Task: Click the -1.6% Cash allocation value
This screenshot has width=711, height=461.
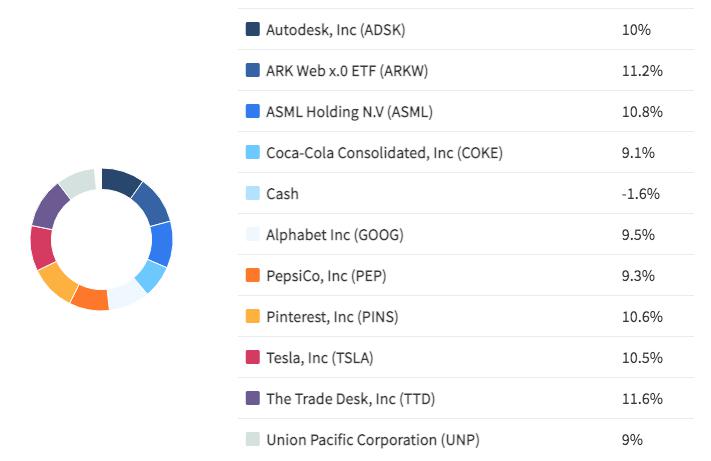Action: pos(641,194)
